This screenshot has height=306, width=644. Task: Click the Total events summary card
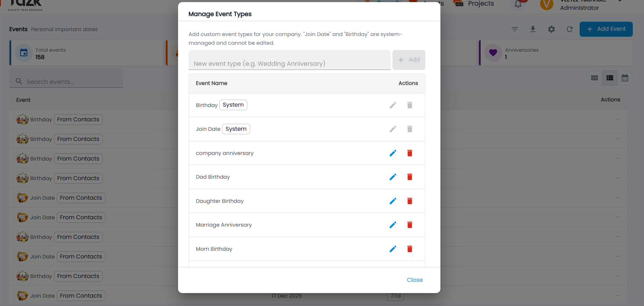86,53
